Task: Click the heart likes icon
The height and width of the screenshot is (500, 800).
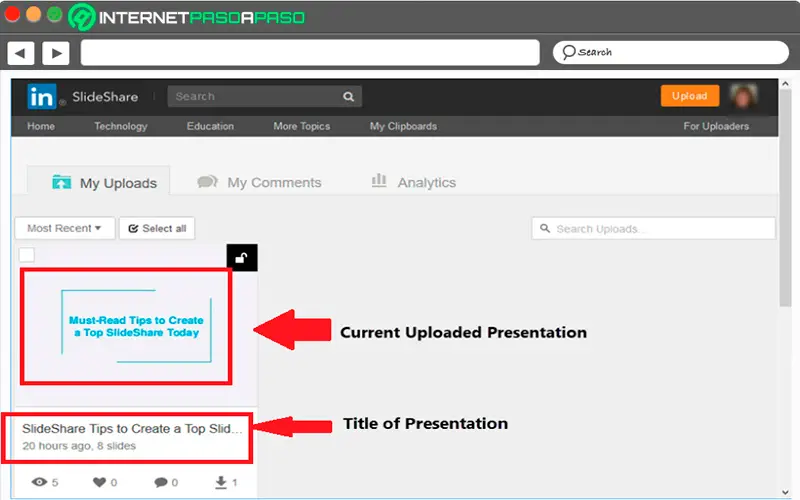Action: click(99, 482)
